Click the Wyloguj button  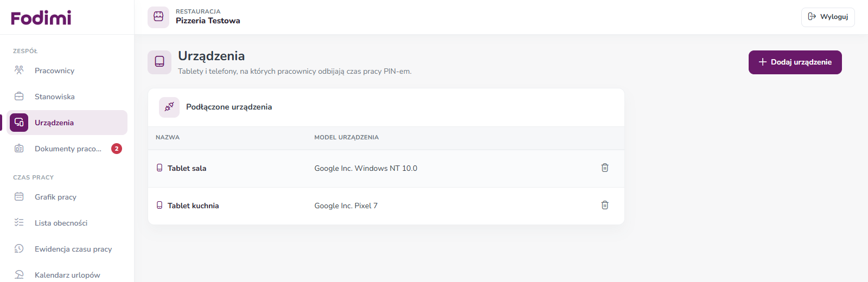coord(828,17)
